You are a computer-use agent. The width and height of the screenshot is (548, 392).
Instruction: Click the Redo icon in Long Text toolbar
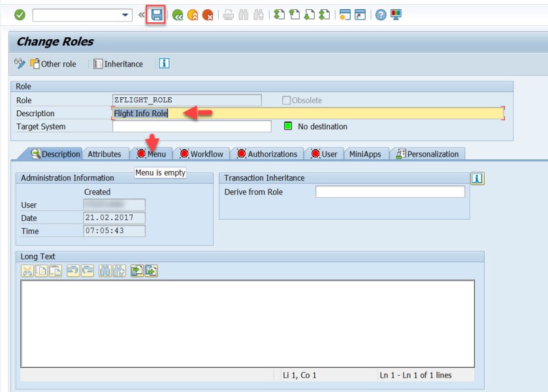pos(88,270)
